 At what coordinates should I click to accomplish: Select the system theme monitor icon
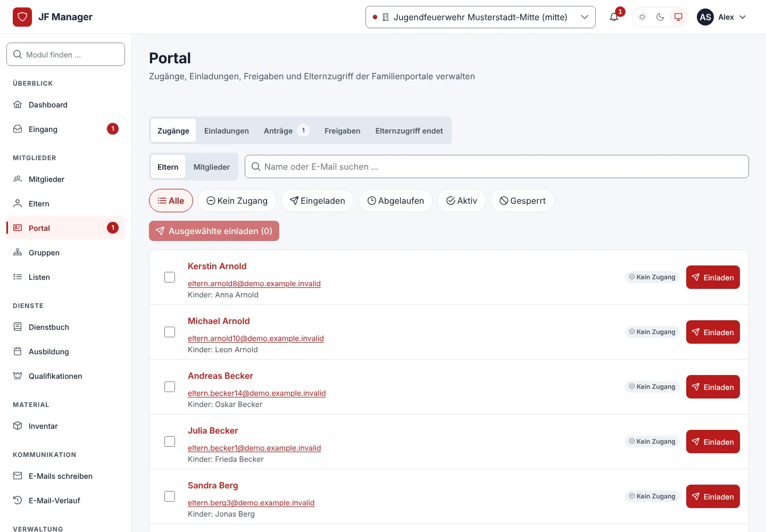[x=678, y=17]
